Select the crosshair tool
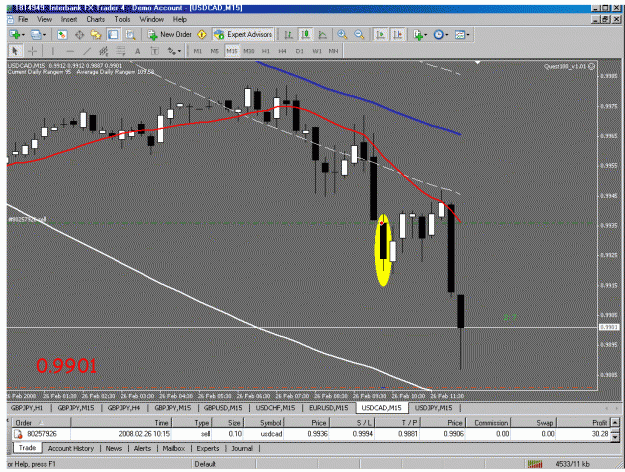This screenshot has width=625, height=472. tap(33, 51)
